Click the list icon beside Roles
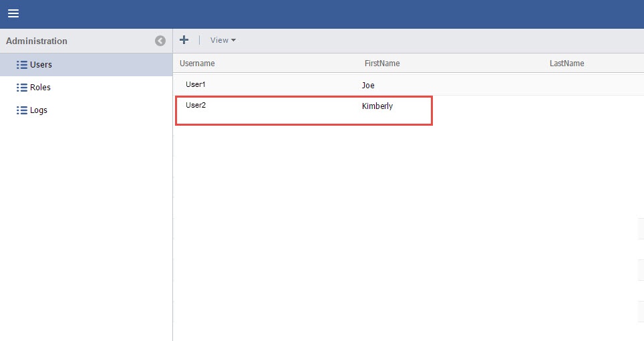The image size is (644, 341). click(x=21, y=88)
